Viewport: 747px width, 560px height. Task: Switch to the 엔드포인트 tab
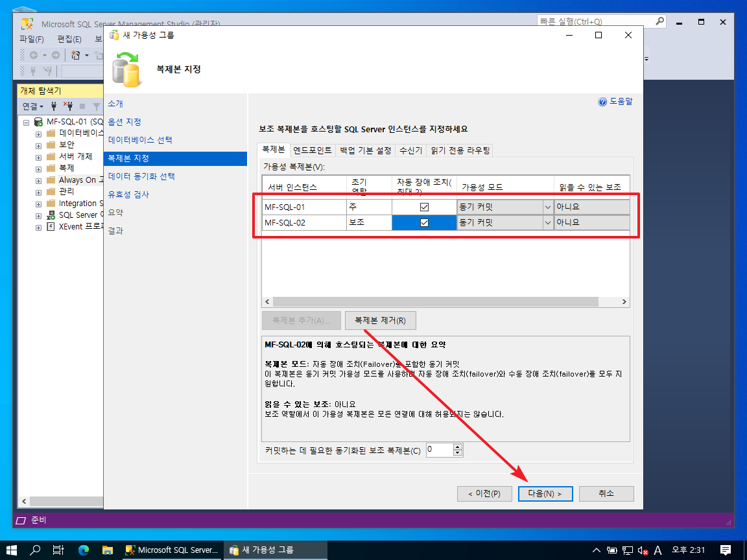(x=313, y=150)
